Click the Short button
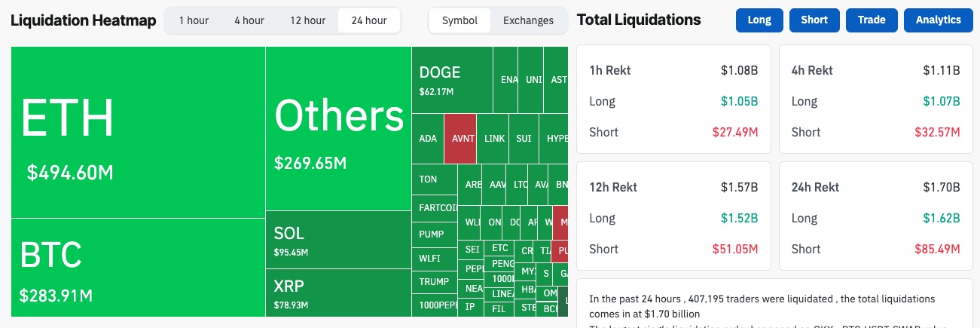The height and width of the screenshot is (328, 980). click(x=814, y=20)
